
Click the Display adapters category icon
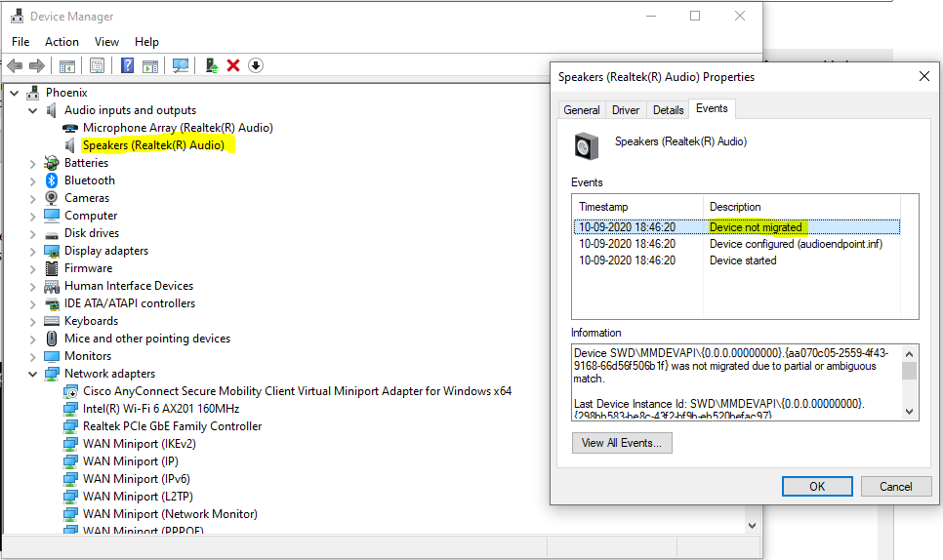pos(52,251)
